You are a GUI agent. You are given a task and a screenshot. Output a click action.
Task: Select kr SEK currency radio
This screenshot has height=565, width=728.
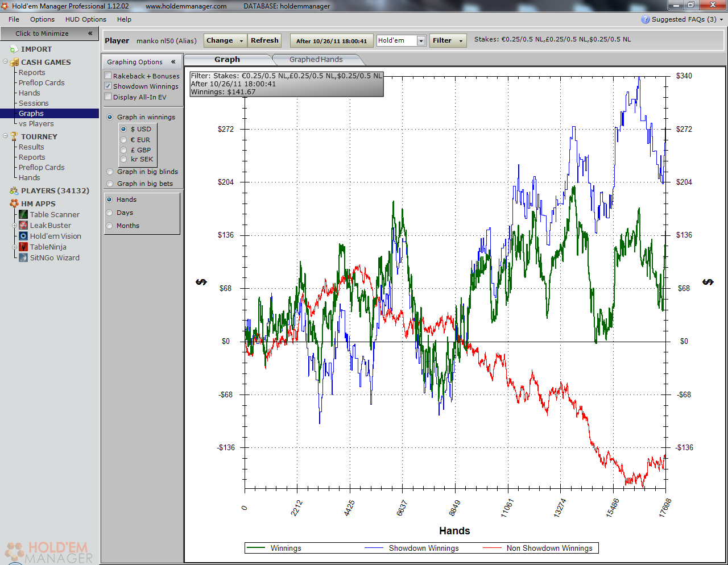[x=123, y=159]
